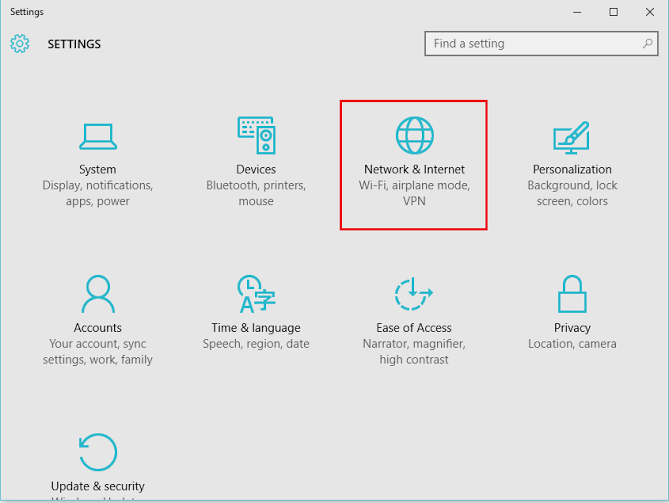669x503 pixels.
Task: Click 'Wi-Fi, airplane mode, VPN' description
Action: click(x=414, y=193)
